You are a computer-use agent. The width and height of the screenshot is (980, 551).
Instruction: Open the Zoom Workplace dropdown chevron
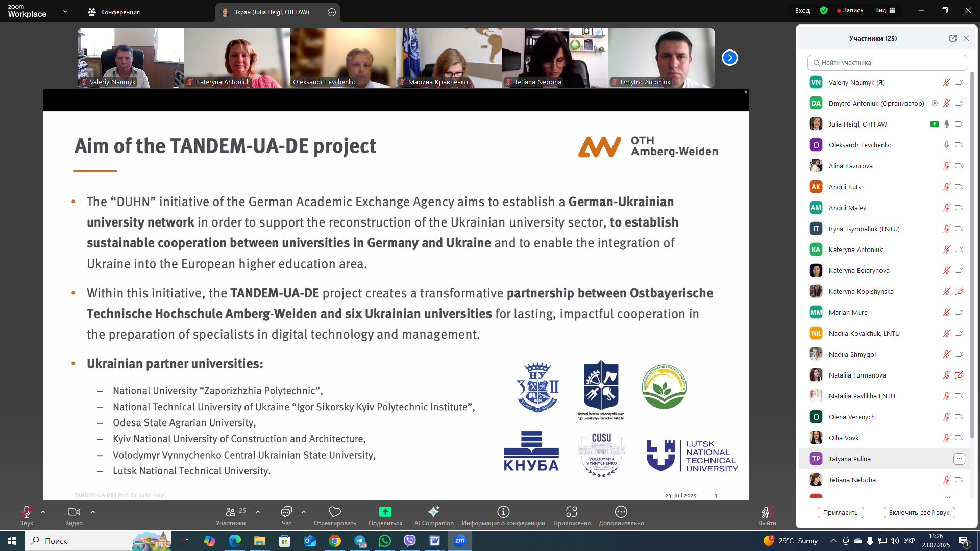65,11
